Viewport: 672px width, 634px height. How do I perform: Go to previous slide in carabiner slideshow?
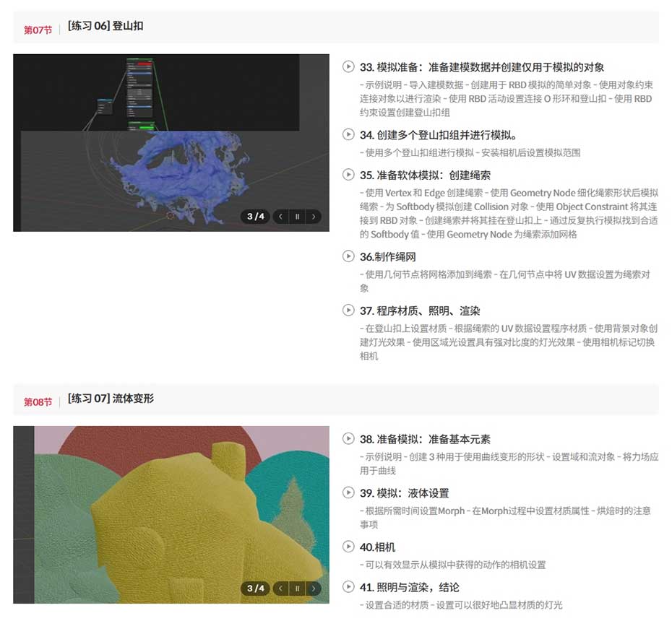280,217
